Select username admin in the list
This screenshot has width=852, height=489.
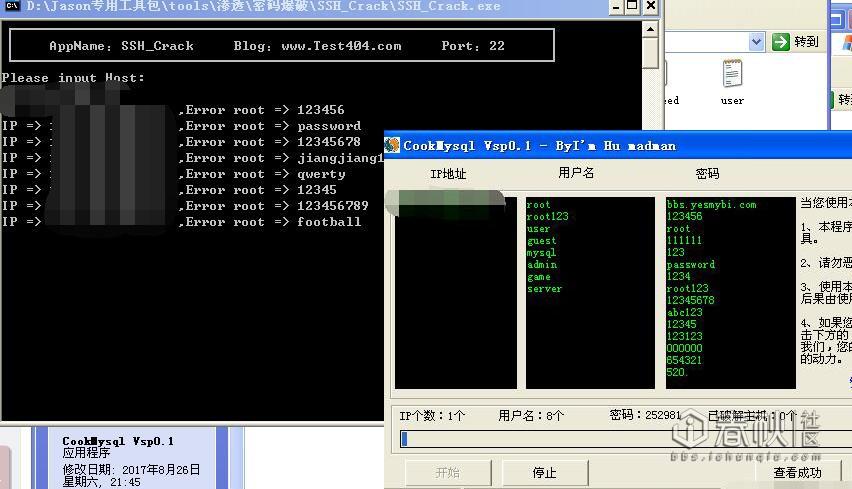pos(542,265)
